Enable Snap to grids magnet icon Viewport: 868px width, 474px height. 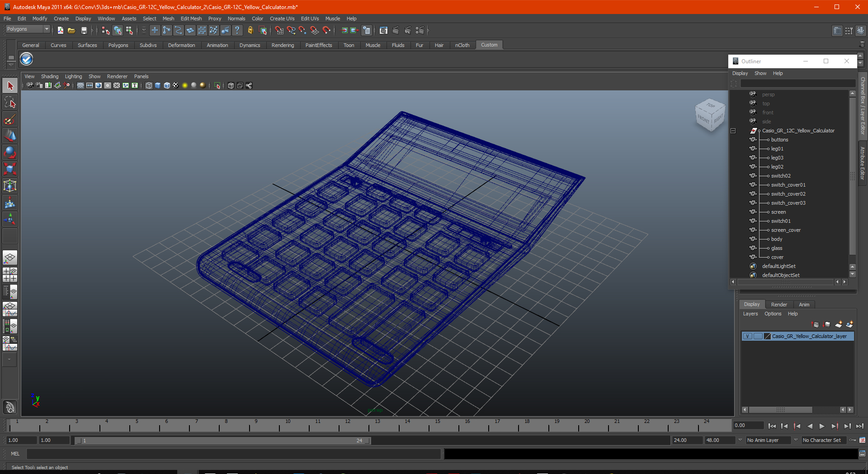pos(279,30)
